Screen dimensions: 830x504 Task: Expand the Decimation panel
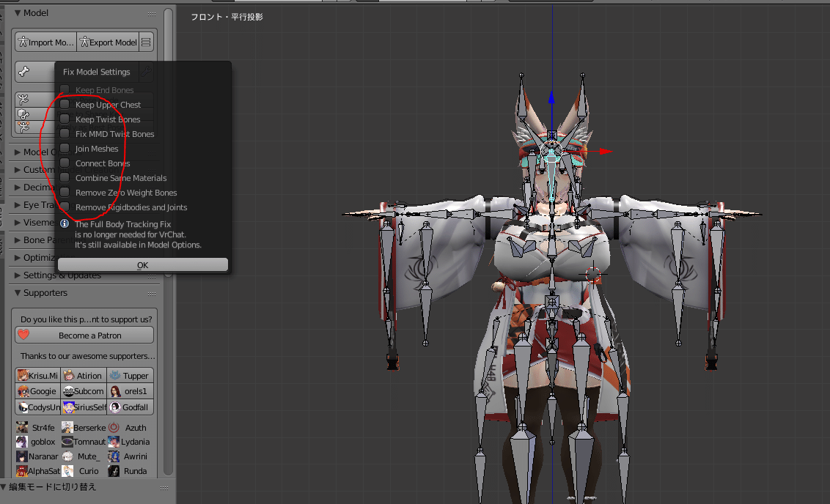18,188
